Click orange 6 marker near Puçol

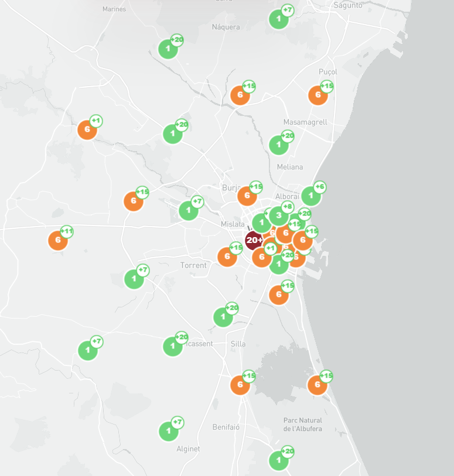(x=318, y=95)
